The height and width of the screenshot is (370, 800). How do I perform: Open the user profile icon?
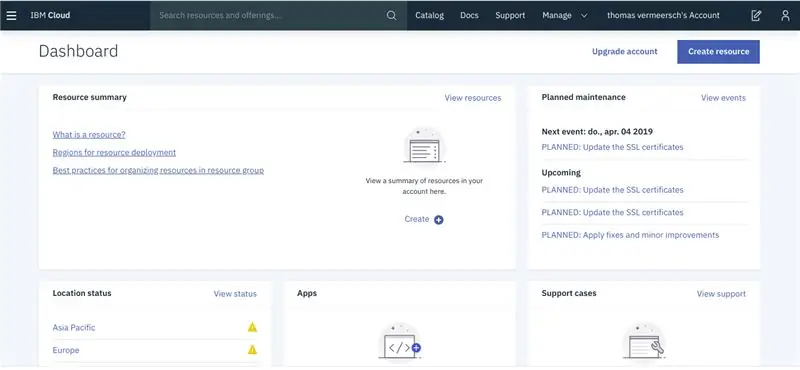point(785,15)
